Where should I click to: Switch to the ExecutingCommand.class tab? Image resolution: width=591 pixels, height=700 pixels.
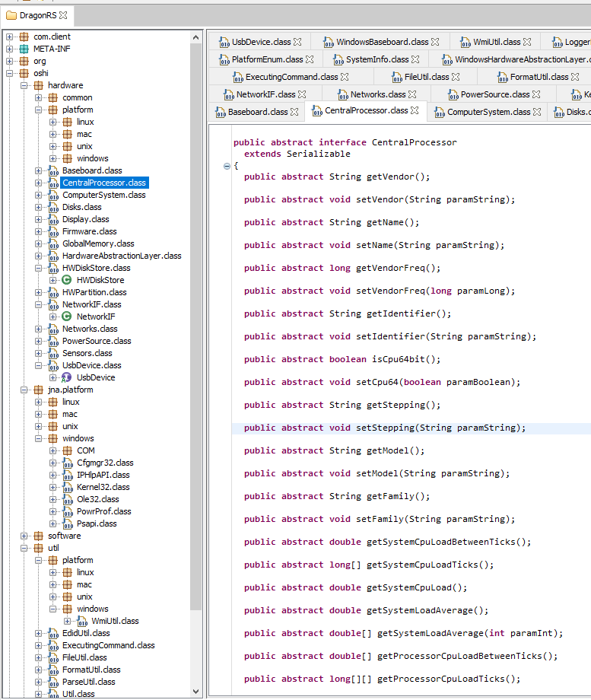pyautogui.click(x=291, y=77)
